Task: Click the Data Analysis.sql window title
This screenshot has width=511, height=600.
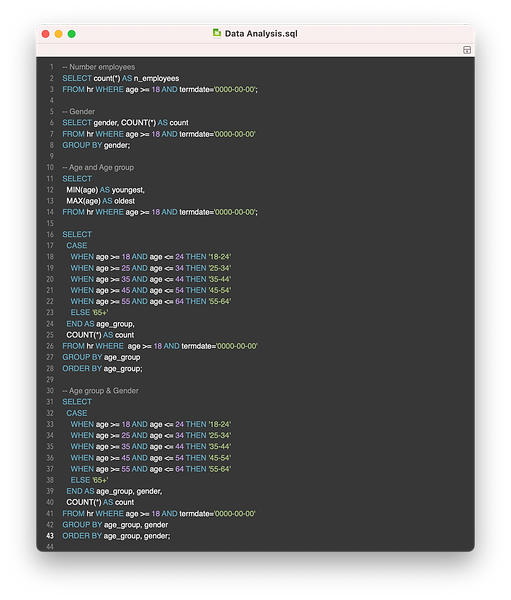Action: pos(261,34)
